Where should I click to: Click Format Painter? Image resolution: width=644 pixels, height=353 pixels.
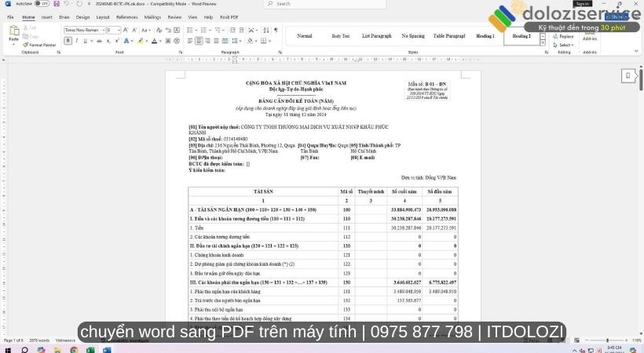click(x=39, y=45)
